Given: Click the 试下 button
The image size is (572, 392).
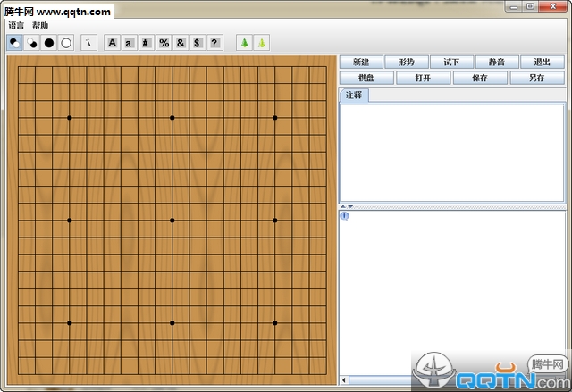Looking at the screenshot, I should coord(451,62).
